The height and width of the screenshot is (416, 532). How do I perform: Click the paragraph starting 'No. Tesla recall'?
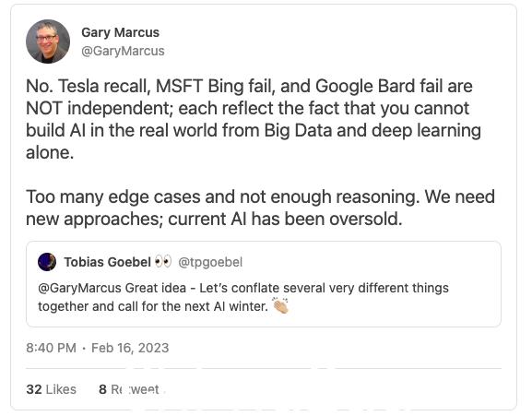(x=254, y=119)
